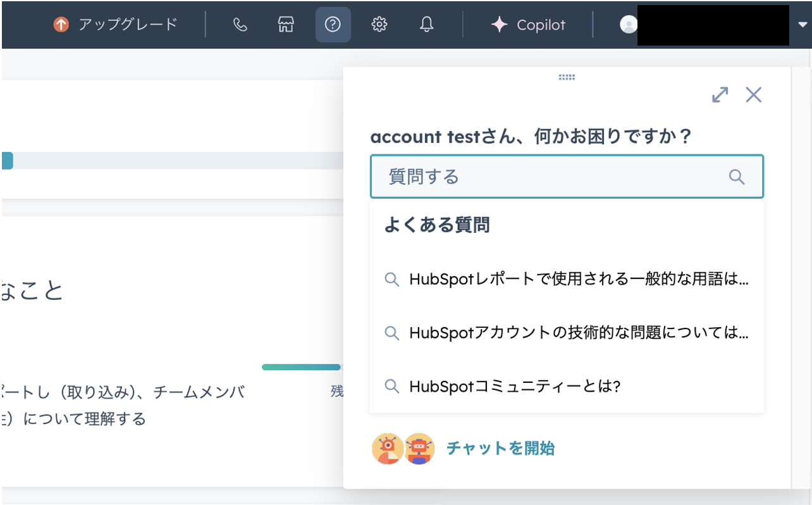The width and height of the screenshot is (812, 505).
Task: Click the top progress bar in background
Action: click(x=172, y=160)
